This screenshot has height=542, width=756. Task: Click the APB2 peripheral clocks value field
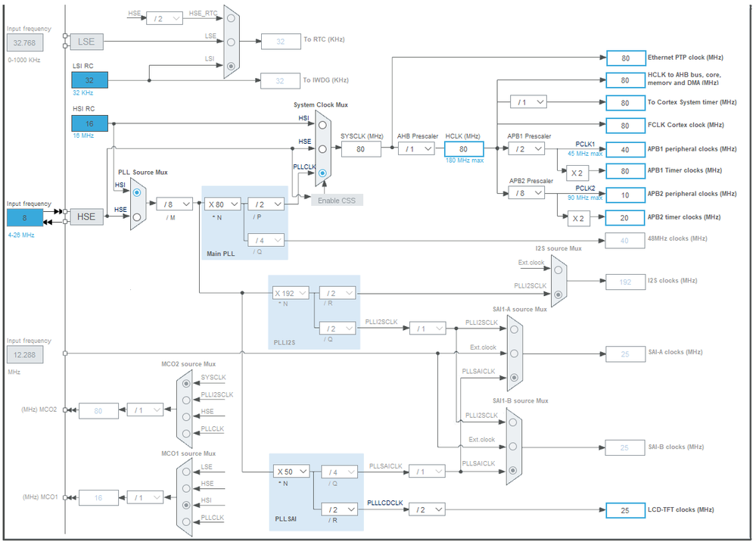click(625, 195)
